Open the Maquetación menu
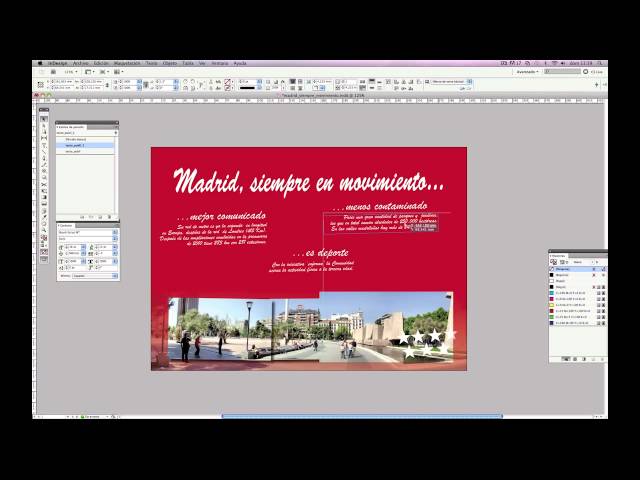Image resolution: width=640 pixels, height=480 pixels. [x=127, y=63]
